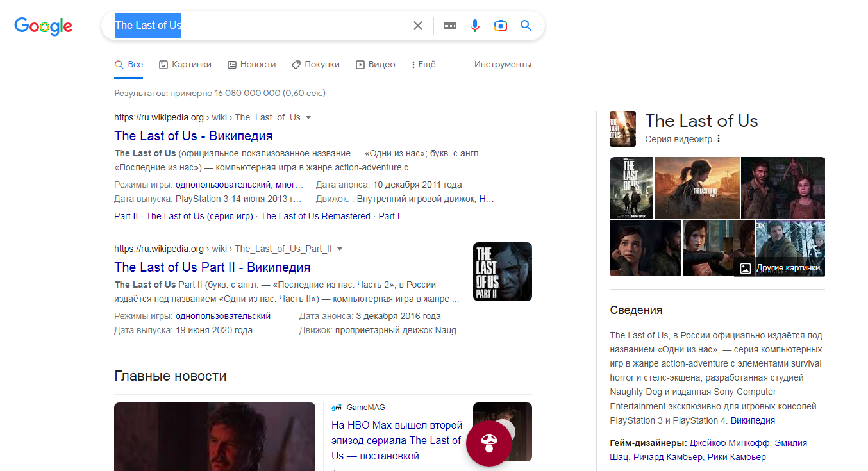The width and height of the screenshot is (868, 471).
Task: Open The Last of Us - Википедия result
Action: click(x=194, y=136)
